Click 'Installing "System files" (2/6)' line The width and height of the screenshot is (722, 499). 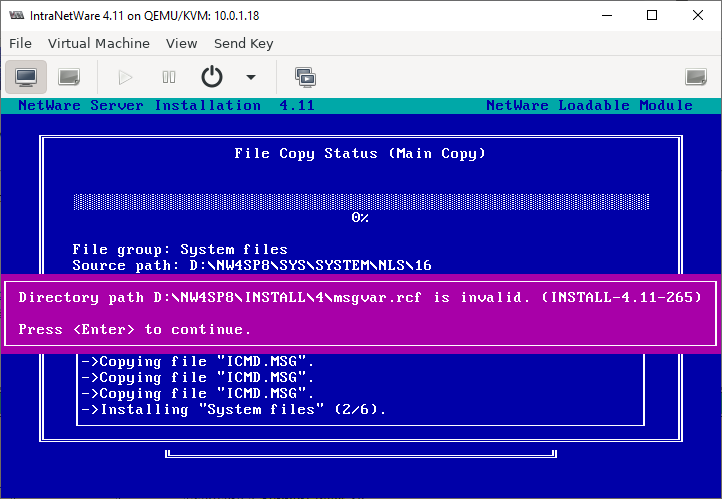click(234, 409)
